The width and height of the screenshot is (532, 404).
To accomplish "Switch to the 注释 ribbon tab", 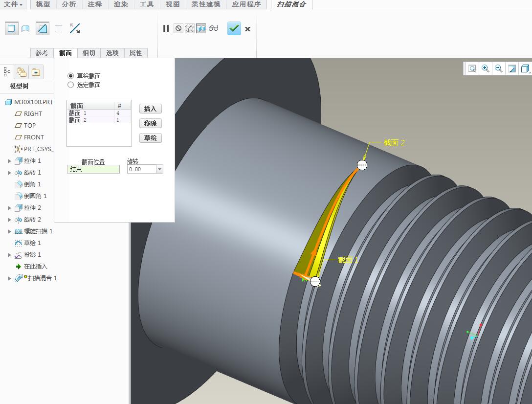I will 95,4.
